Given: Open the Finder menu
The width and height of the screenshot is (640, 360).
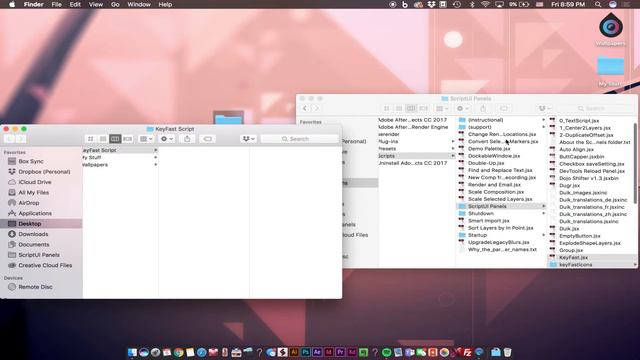Looking at the screenshot, I should [x=33, y=4].
